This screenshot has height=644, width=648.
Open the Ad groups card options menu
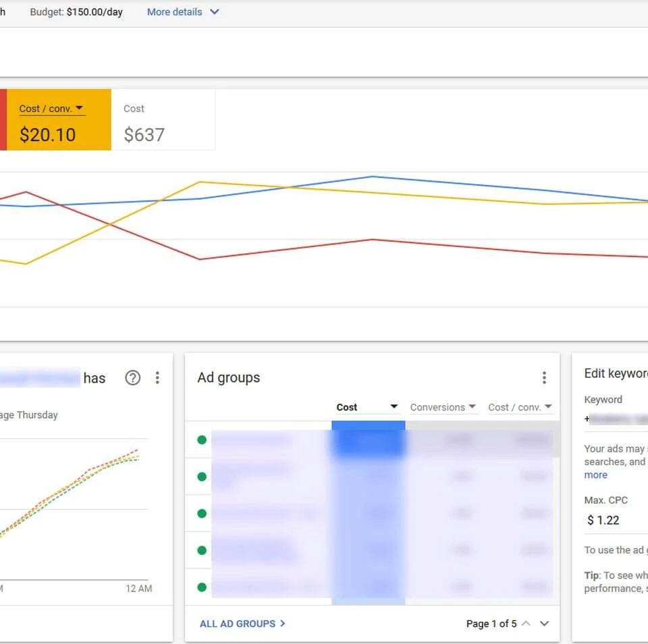pyautogui.click(x=544, y=377)
